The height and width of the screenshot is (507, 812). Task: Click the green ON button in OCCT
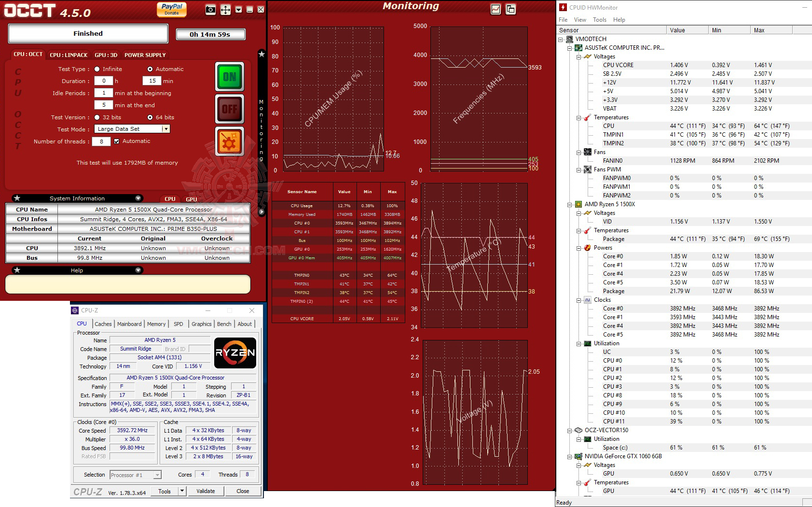(x=229, y=77)
